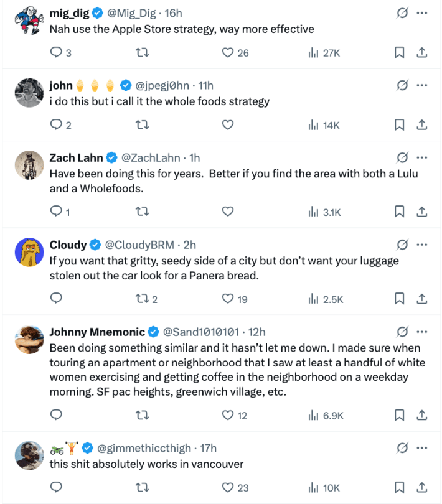This screenshot has height=504, width=442.
Task: Bookmark john's whole foods strategy reply
Action: coord(399,124)
